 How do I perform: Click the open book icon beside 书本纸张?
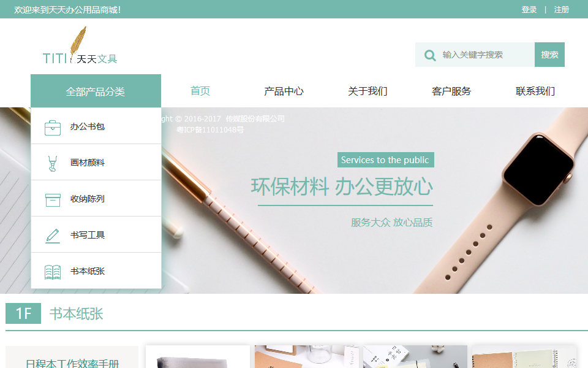click(x=53, y=272)
